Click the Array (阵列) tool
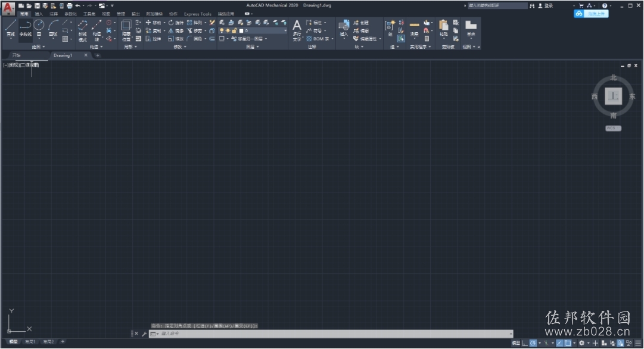 click(195, 23)
